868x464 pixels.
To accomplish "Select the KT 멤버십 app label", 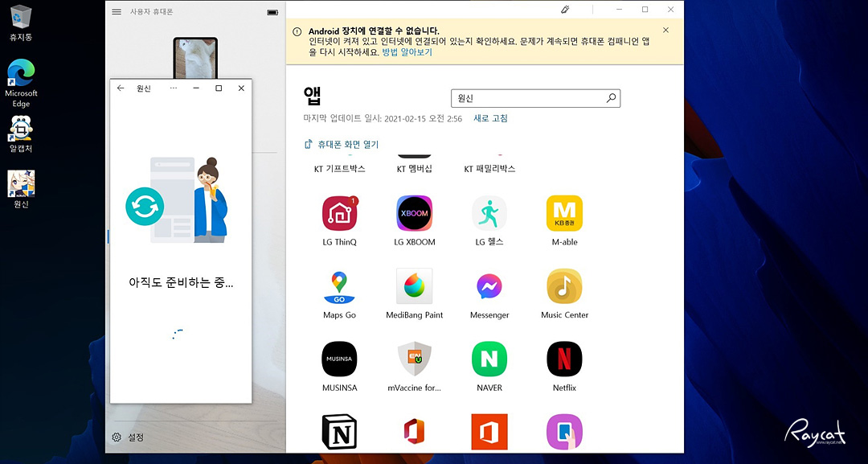I will [414, 169].
